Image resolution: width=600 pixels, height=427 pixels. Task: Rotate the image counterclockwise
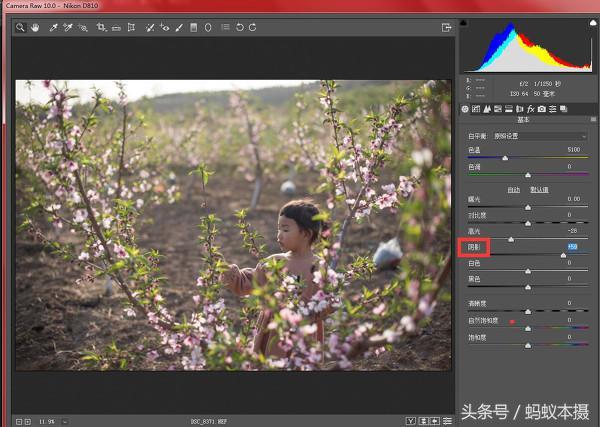click(240, 27)
